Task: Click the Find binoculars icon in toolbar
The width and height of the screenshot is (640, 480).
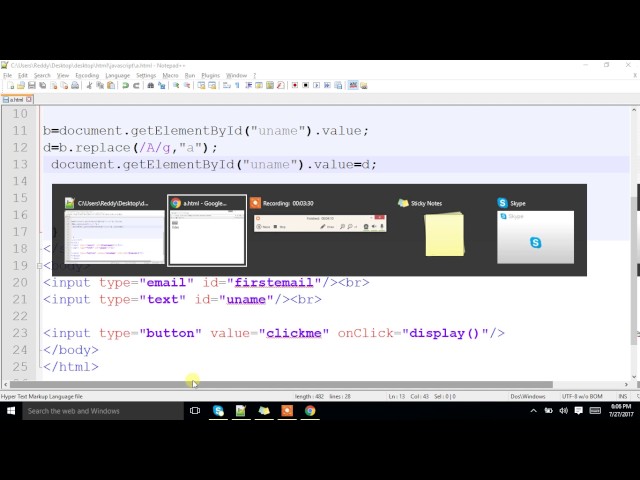Action: coord(150,86)
